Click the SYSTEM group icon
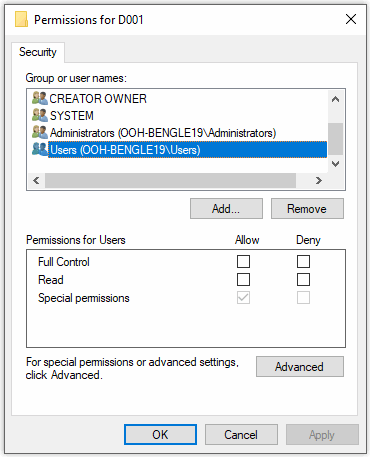 tap(40, 115)
